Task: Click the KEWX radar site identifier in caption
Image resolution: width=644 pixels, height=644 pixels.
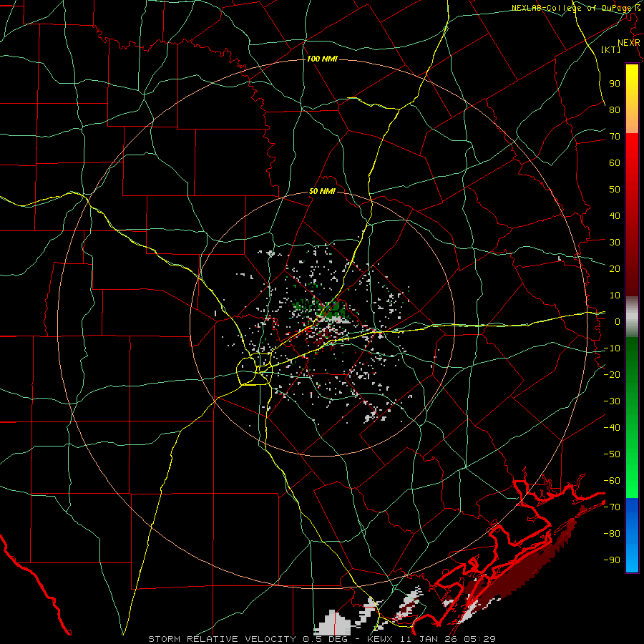Action: (x=382, y=639)
